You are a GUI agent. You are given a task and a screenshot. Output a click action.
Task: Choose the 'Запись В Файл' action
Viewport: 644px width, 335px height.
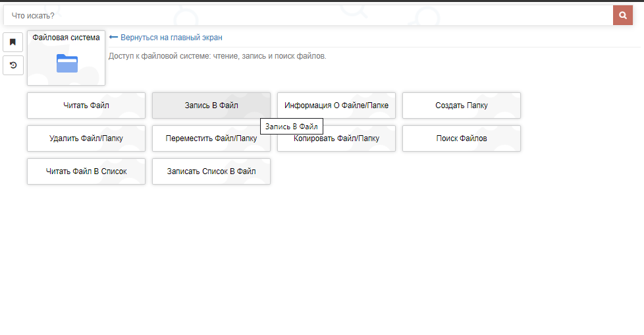point(211,106)
